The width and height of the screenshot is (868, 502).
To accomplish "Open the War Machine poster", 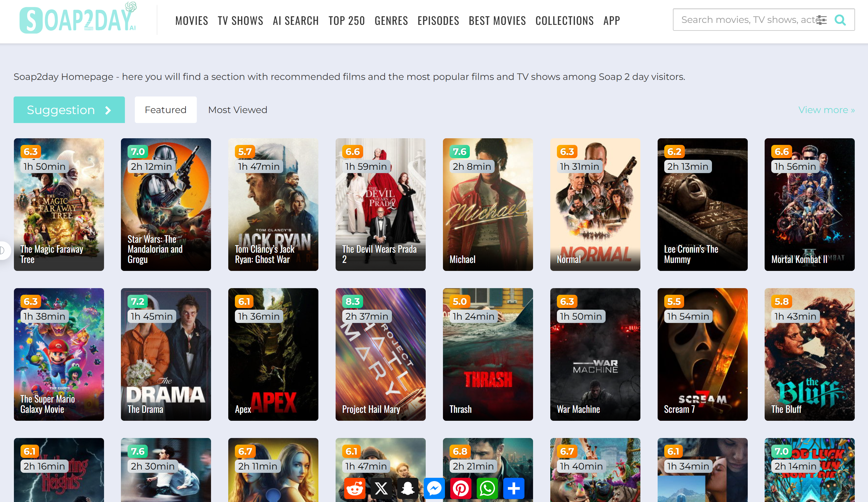I will [x=595, y=354].
